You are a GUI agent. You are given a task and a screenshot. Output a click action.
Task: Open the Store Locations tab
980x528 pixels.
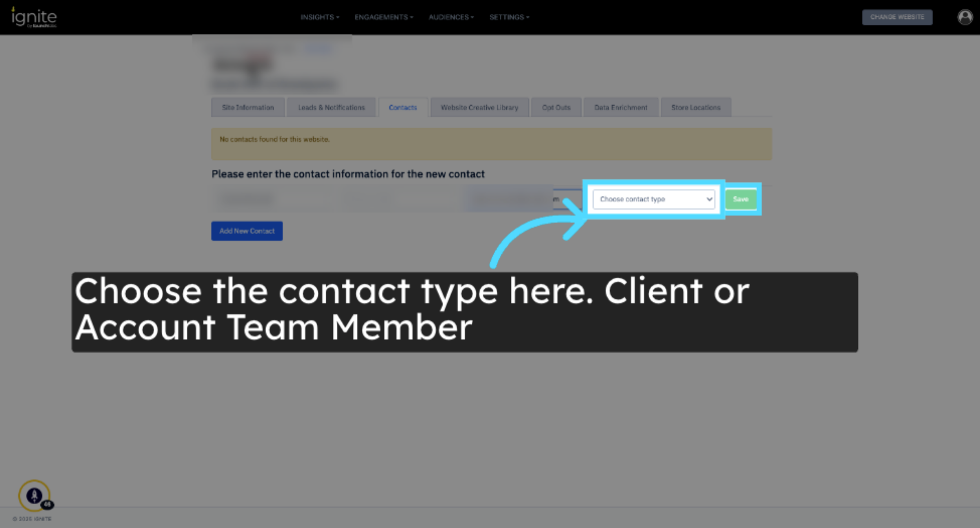point(696,107)
